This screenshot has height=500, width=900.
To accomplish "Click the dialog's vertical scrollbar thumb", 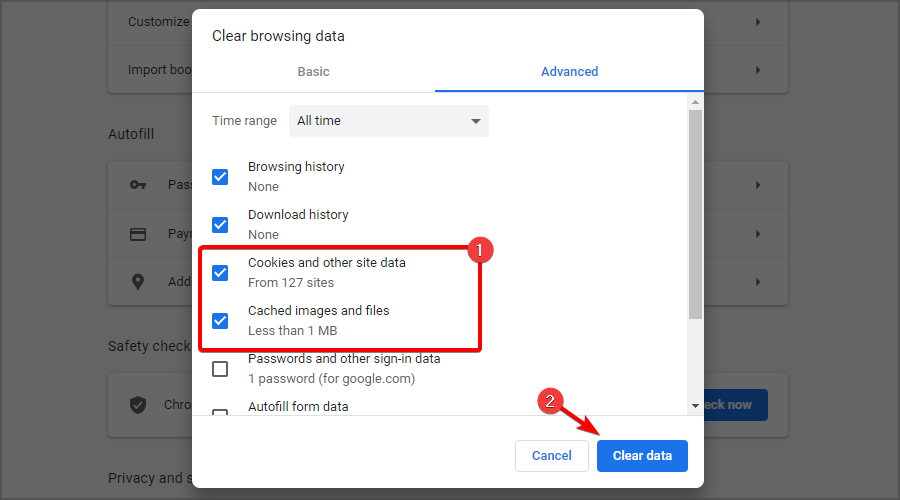I will (x=695, y=214).
